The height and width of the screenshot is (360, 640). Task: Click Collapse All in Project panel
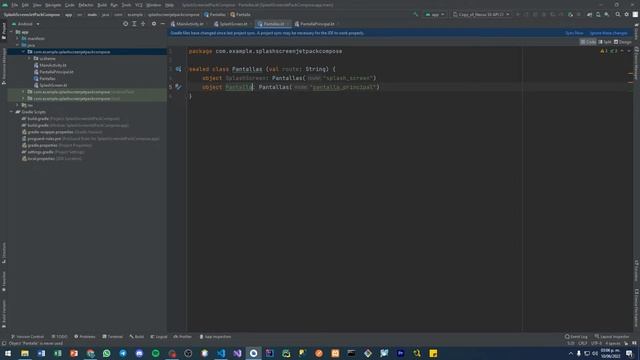[143, 24]
